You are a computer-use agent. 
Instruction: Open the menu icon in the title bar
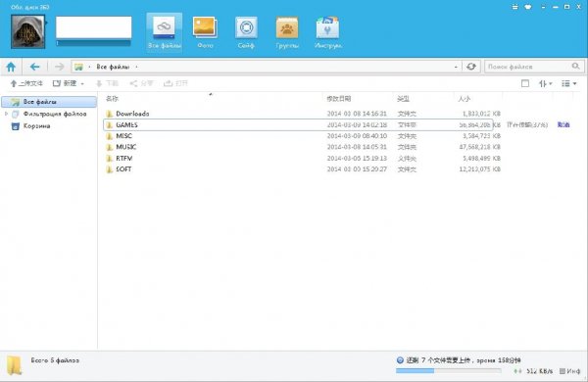514,7
